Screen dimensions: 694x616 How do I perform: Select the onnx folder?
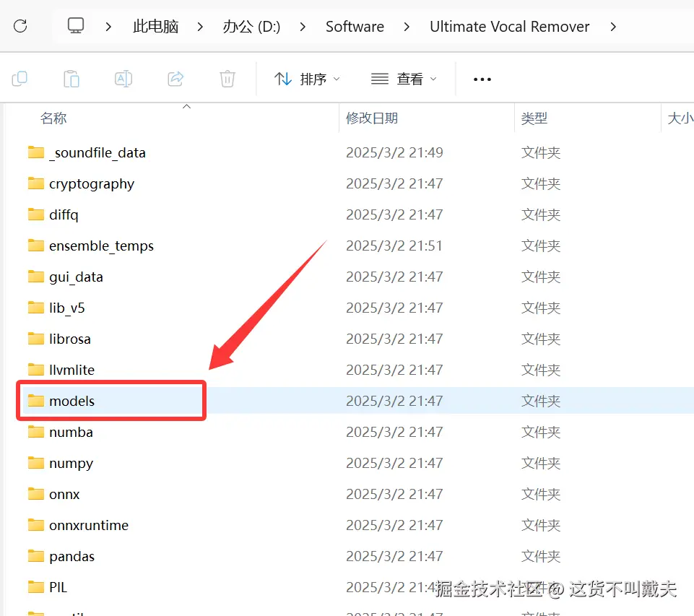(x=64, y=494)
